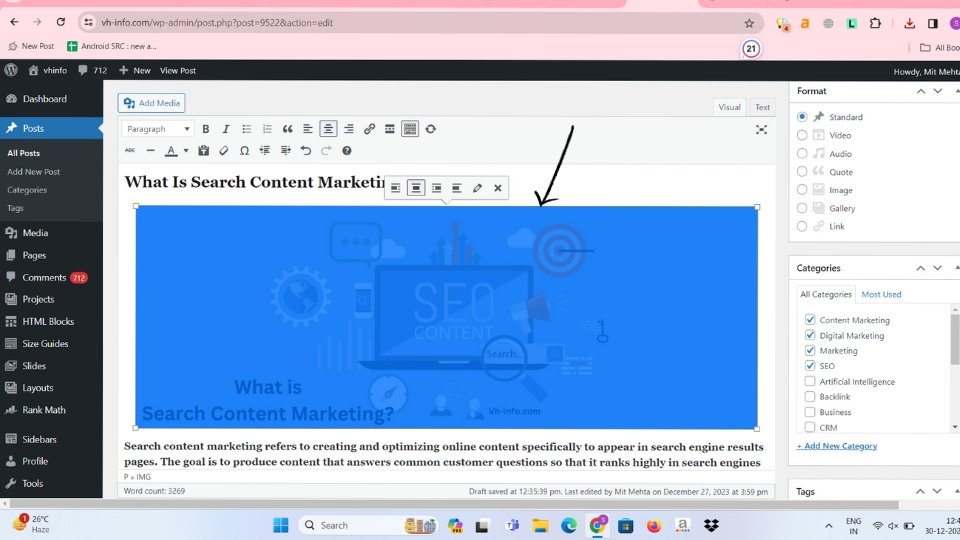Open Dashboard menu
960x540 pixels.
point(45,99)
